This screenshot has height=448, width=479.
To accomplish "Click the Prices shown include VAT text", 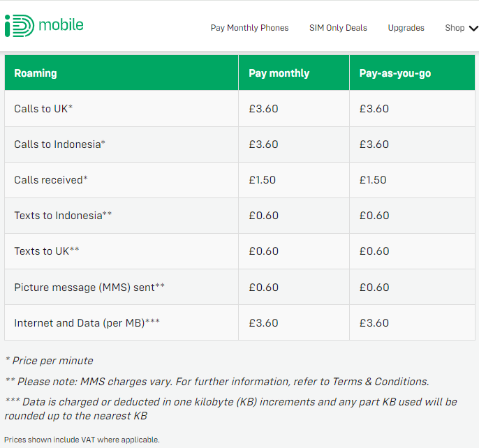I will 82,440.
